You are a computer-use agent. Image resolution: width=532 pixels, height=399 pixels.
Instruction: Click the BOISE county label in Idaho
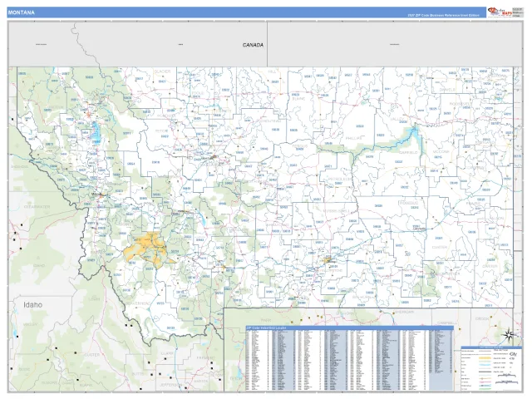(x=24, y=369)
